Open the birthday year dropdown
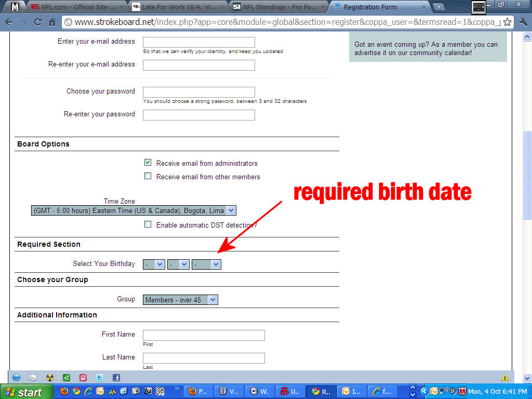The image size is (532, 399). [206, 264]
